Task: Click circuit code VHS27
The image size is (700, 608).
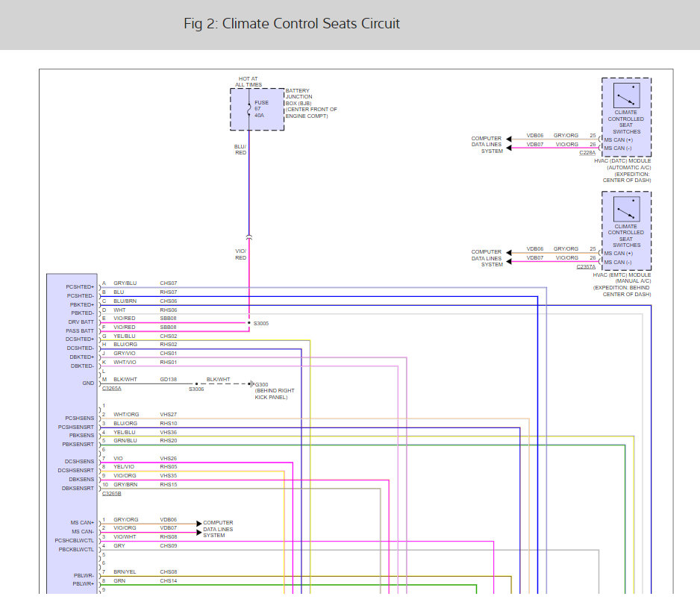Action: click(169, 415)
